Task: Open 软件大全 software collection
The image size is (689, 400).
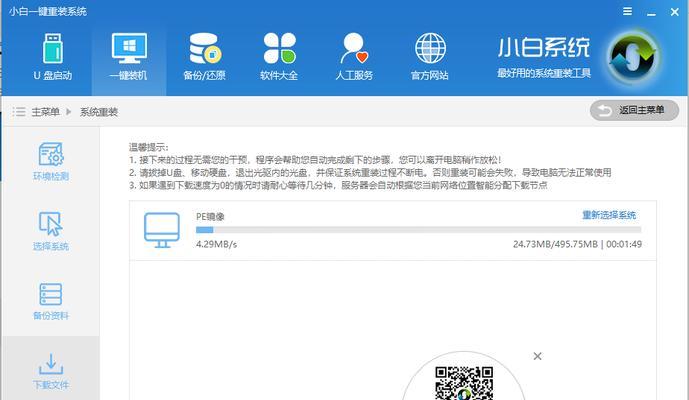Action: pos(279,57)
